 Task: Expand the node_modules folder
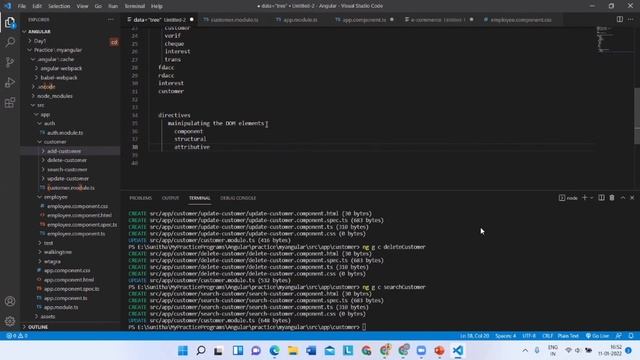tap(55, 96)
